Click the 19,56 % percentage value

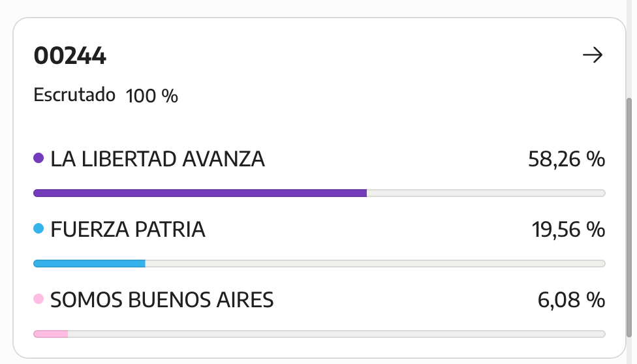coord(568,230)
